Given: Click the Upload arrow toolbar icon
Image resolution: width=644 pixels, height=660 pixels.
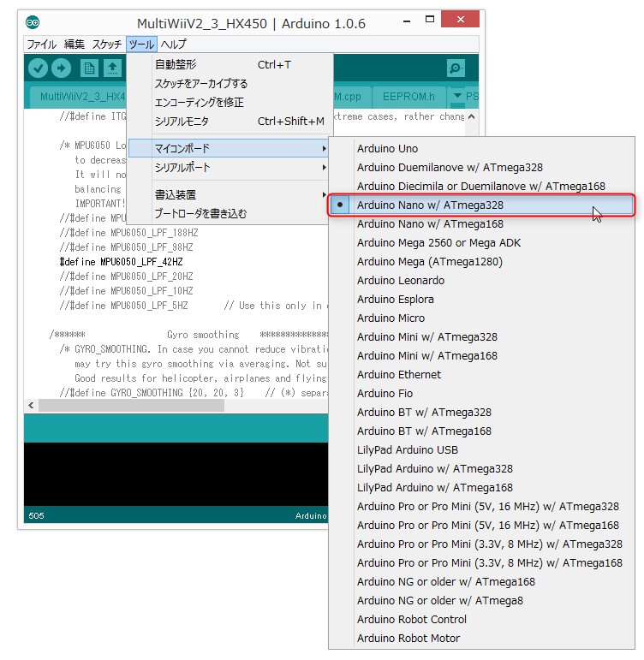Looking at the screenshot, I should click(62, 68).
